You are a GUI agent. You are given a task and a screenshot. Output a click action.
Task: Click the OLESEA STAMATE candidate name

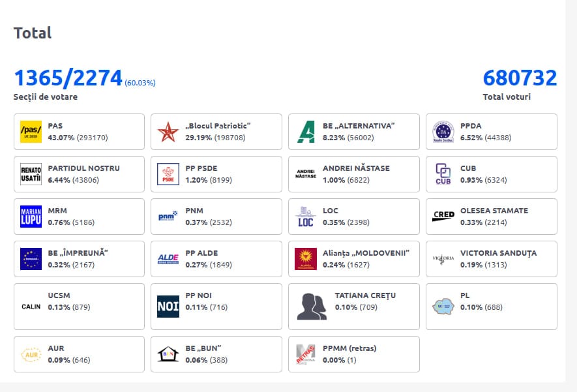coord(494,211)
